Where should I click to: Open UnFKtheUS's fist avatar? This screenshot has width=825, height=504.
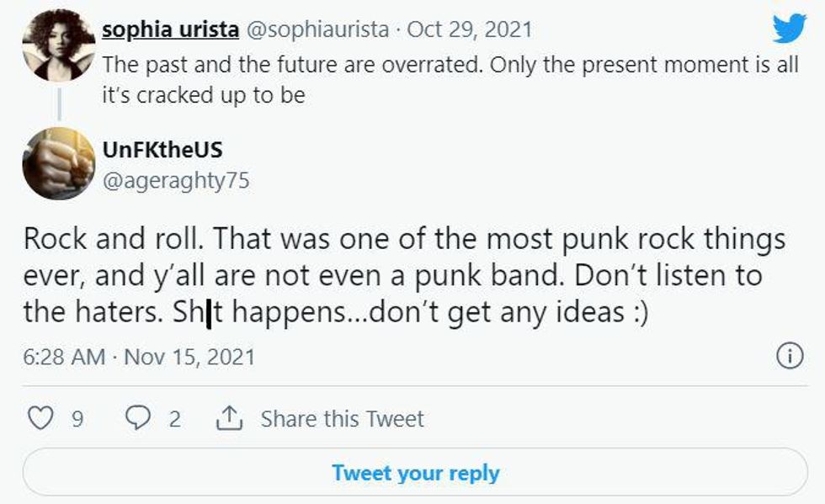58,163
